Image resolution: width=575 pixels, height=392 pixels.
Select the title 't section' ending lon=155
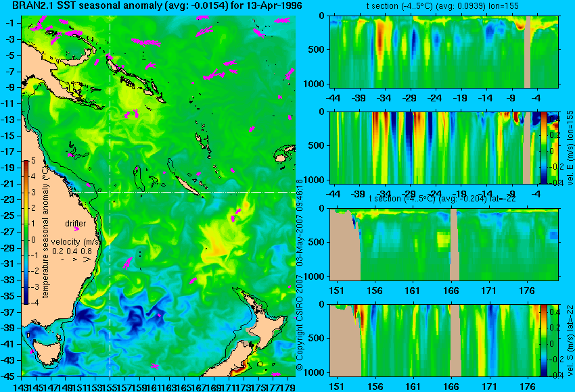tap(442, 6)
